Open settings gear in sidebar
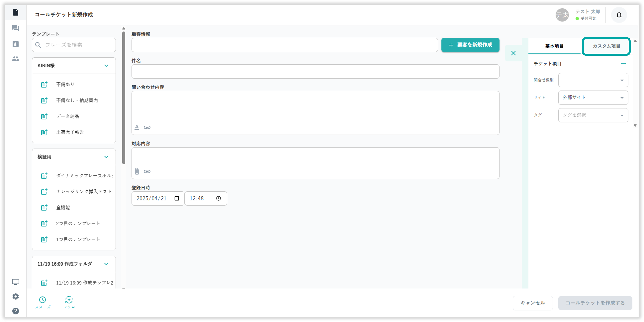Screen dimensions: 644x322 tap(16, 297)
